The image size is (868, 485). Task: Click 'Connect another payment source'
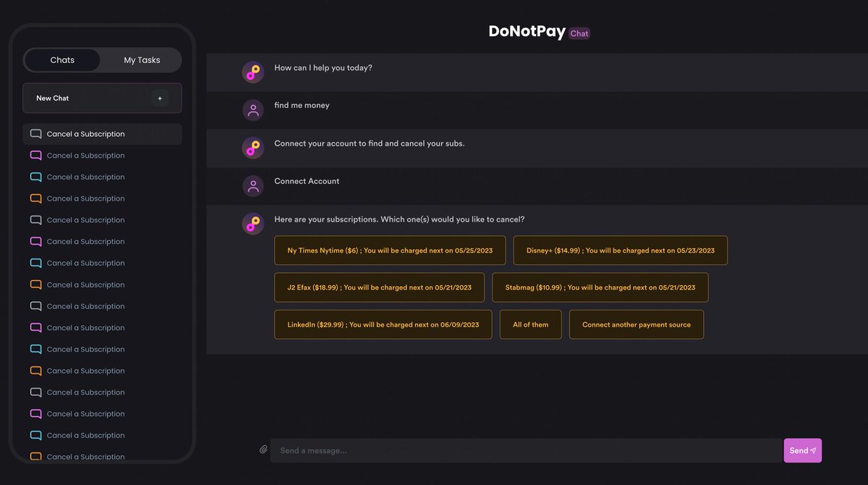(636, 325)
